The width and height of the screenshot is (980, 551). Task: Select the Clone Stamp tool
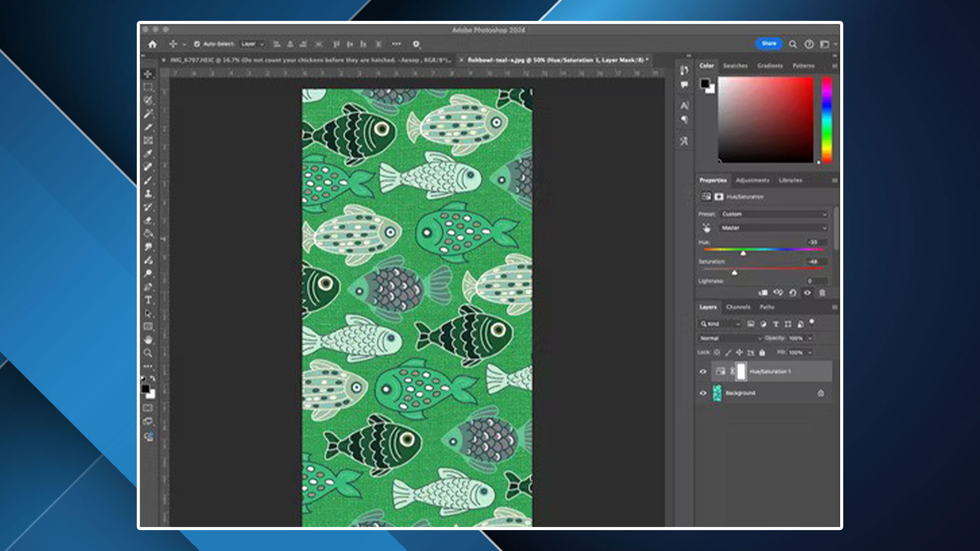click(148, 193)
